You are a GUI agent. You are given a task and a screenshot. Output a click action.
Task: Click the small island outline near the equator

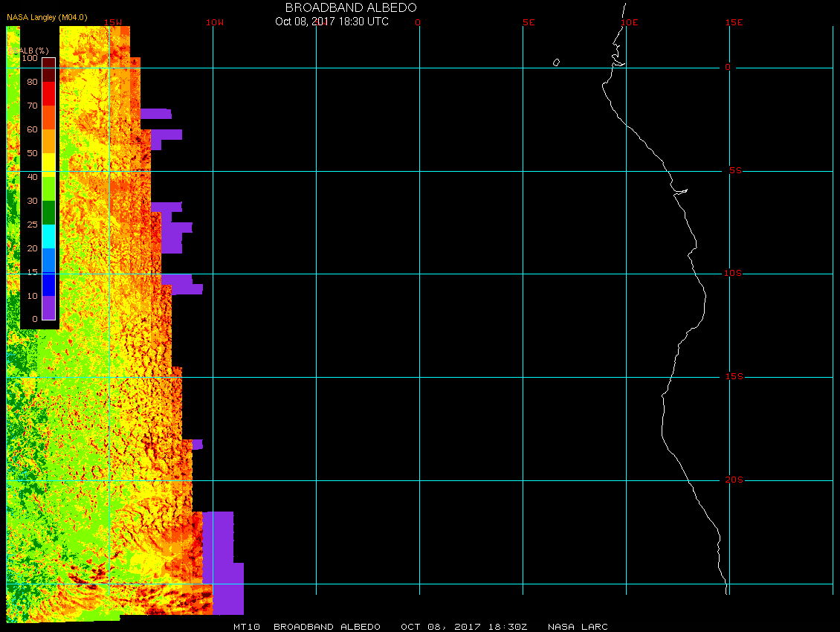(x=556, y=62)
